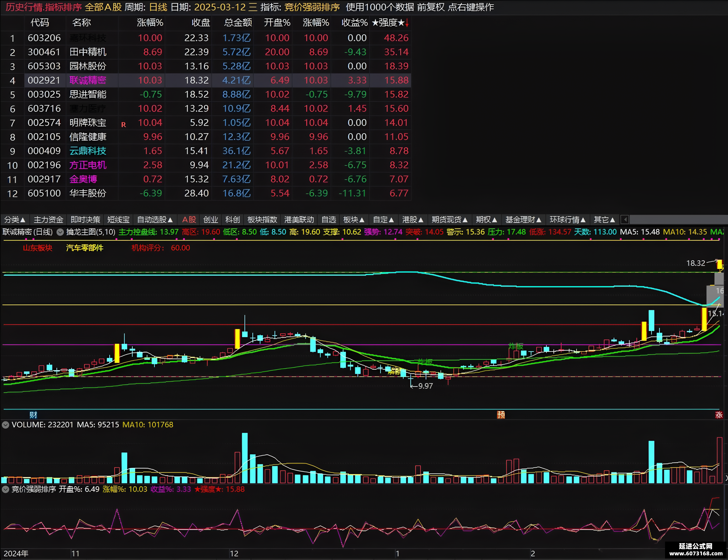Select the 港美联动 tab
This screenshot has width=728, height=560.
(299, 220)
